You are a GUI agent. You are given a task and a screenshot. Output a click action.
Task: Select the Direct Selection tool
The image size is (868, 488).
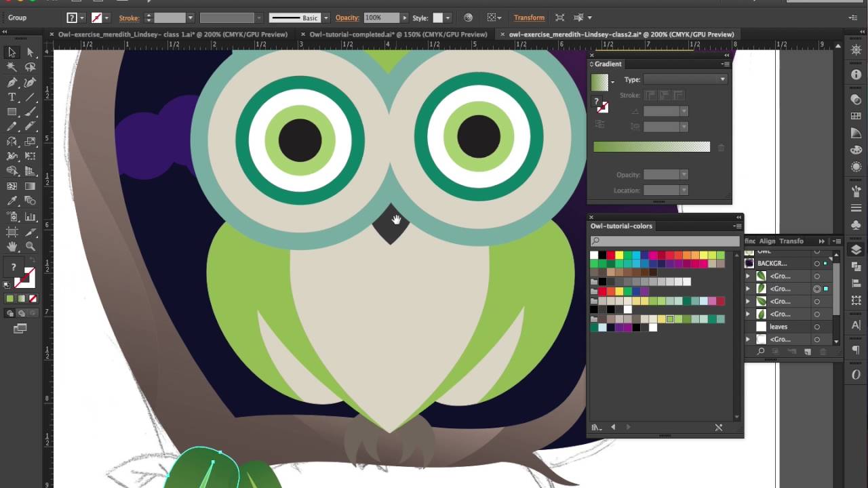[x=30, y=52]
